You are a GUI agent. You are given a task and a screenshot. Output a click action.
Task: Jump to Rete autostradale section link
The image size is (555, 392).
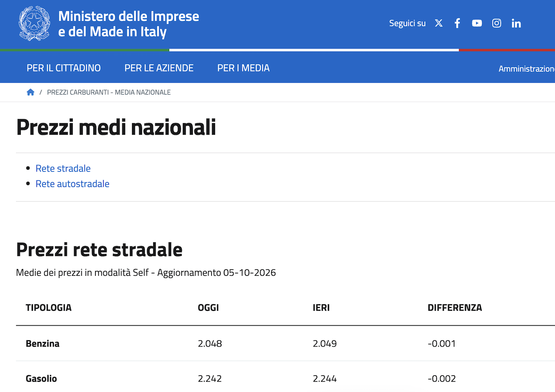72,184
